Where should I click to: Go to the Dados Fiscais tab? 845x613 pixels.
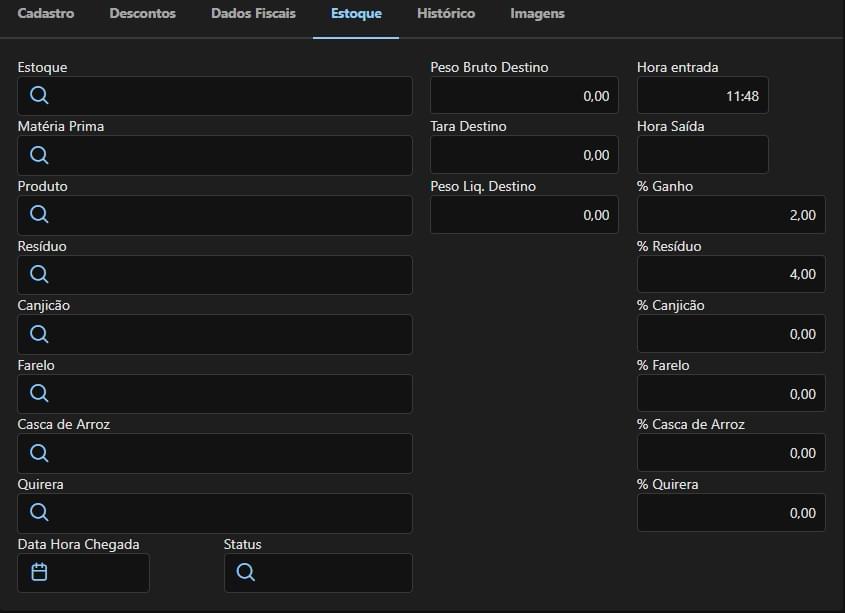253,14
